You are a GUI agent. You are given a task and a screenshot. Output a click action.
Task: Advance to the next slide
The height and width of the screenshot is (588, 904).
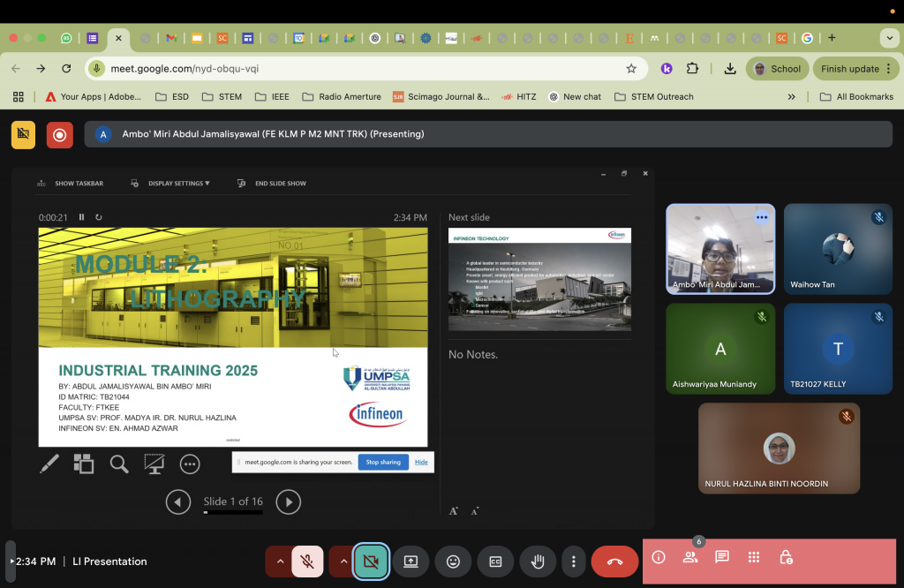289,502
